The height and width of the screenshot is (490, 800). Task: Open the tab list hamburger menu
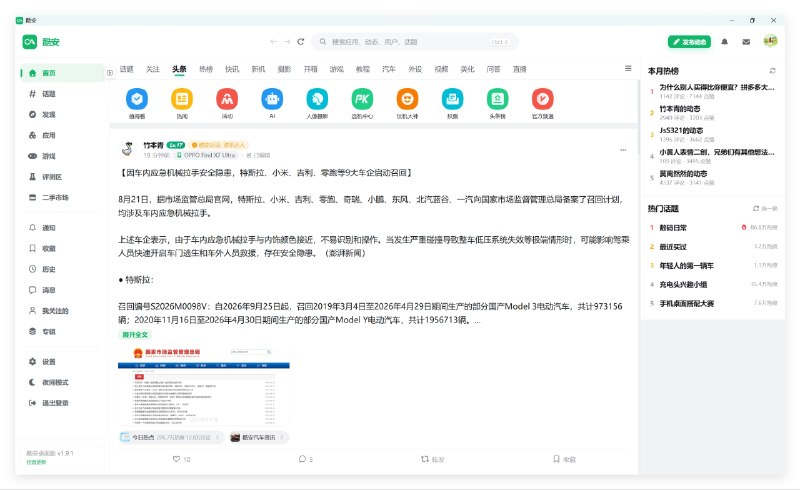628,68
